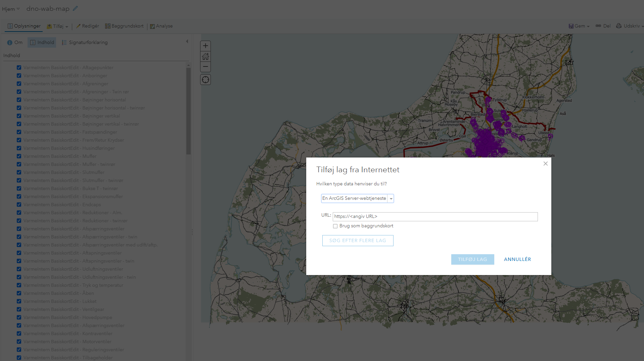Click the pencil icon to rename dno-wab-map

pos(75,8)
